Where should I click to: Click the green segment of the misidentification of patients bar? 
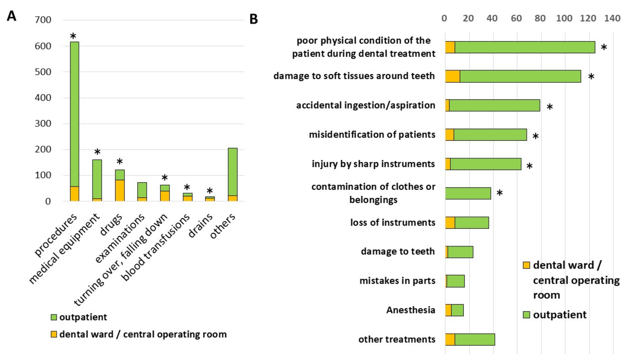point(490,135)
